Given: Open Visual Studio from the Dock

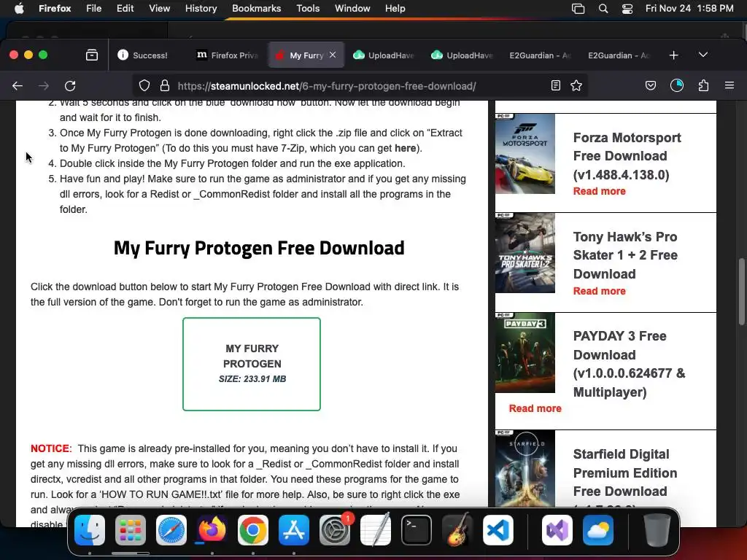Looking at the screenshot, I should pyautogui.click(x=557, y=530).
